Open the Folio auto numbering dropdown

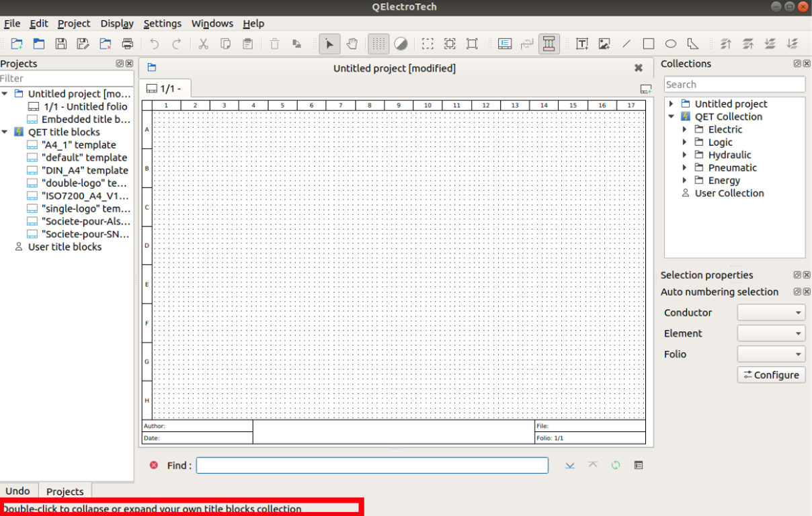click(771, 354)
